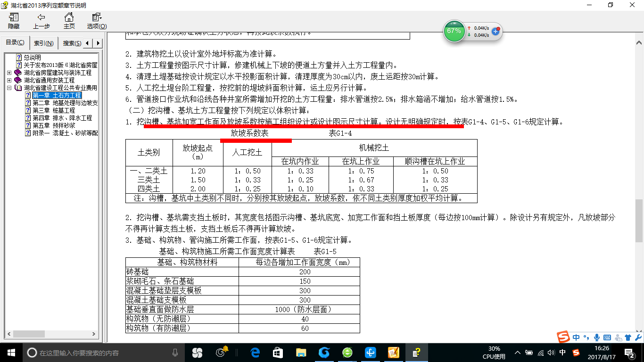The height and width of the screenshot is (362, 644).
Task: Click the Cortana search box
Action: (x=103, y=353)
